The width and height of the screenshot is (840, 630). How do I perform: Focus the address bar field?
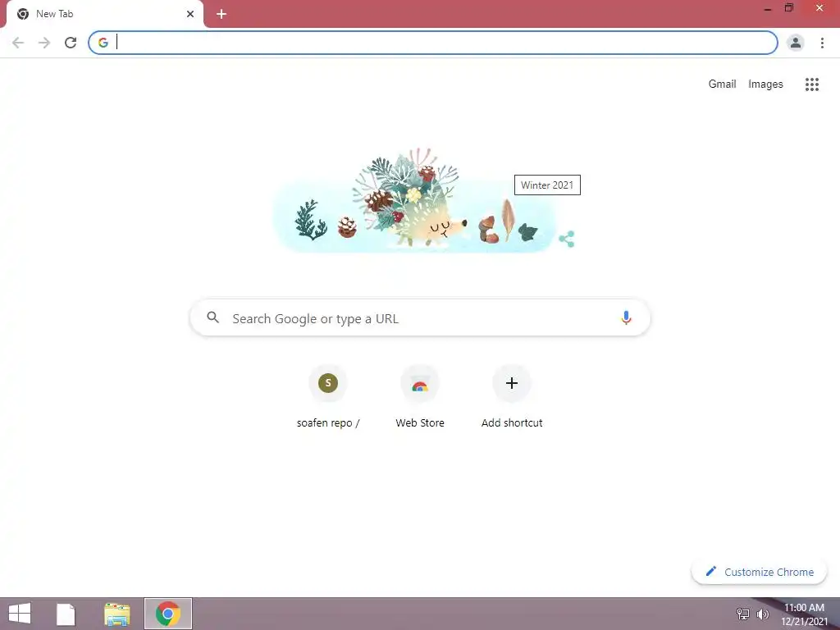click(x=433, y=43)
